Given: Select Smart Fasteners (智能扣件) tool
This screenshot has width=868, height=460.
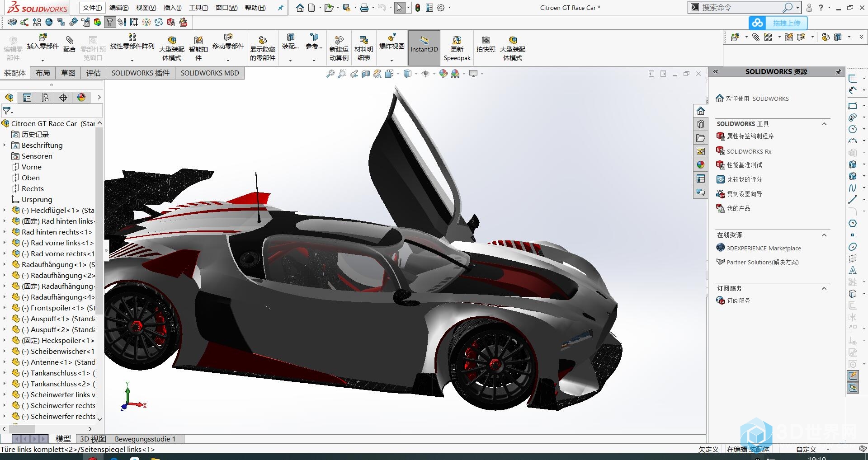Looking at the screenshot, I should [x=198, y=48].
